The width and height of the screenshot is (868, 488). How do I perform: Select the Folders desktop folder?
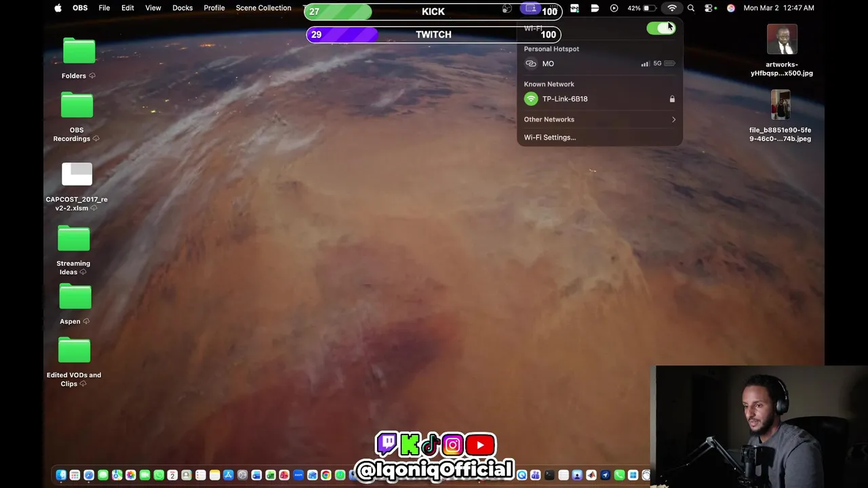(79, 52)
